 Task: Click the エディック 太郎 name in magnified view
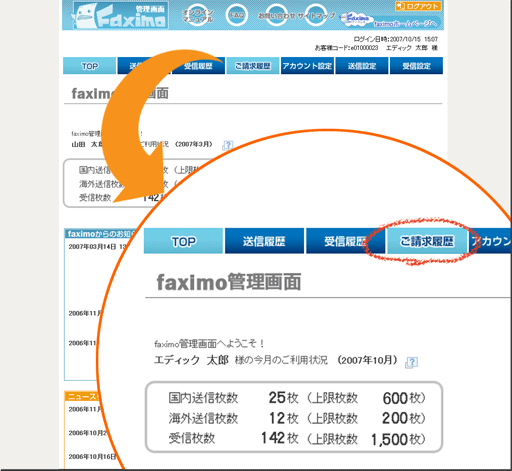coord(191,360)
